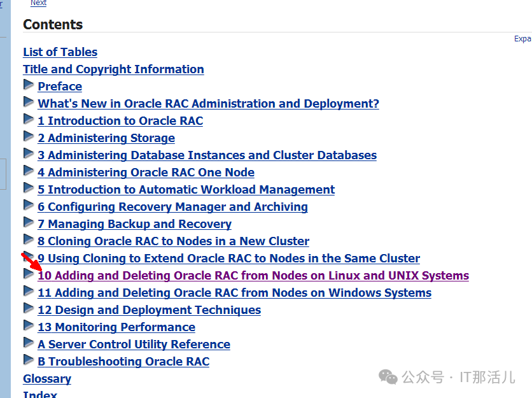Go to '4 Administering Oracle RAC One Node'

tap(146, 173)
